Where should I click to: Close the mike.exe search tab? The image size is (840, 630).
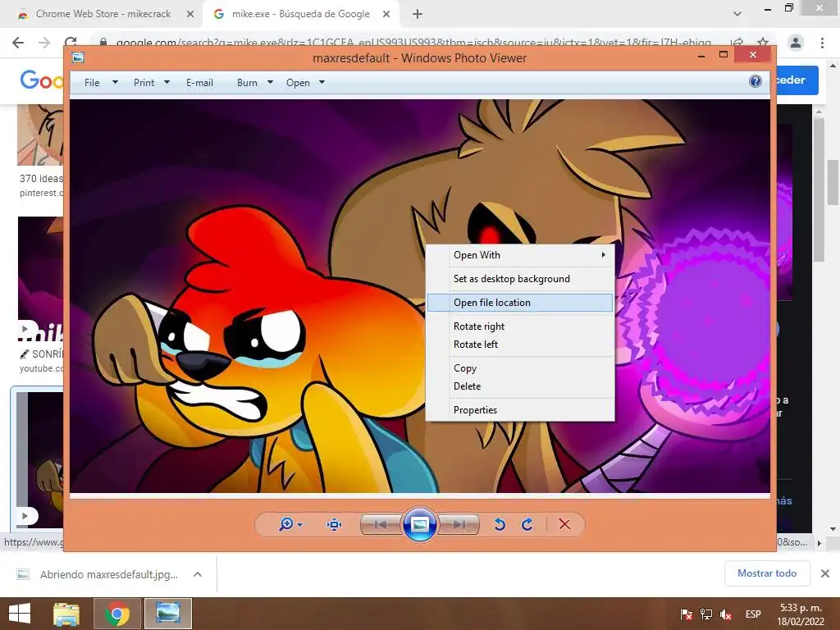pyautogui.click(x=386, y=15)
